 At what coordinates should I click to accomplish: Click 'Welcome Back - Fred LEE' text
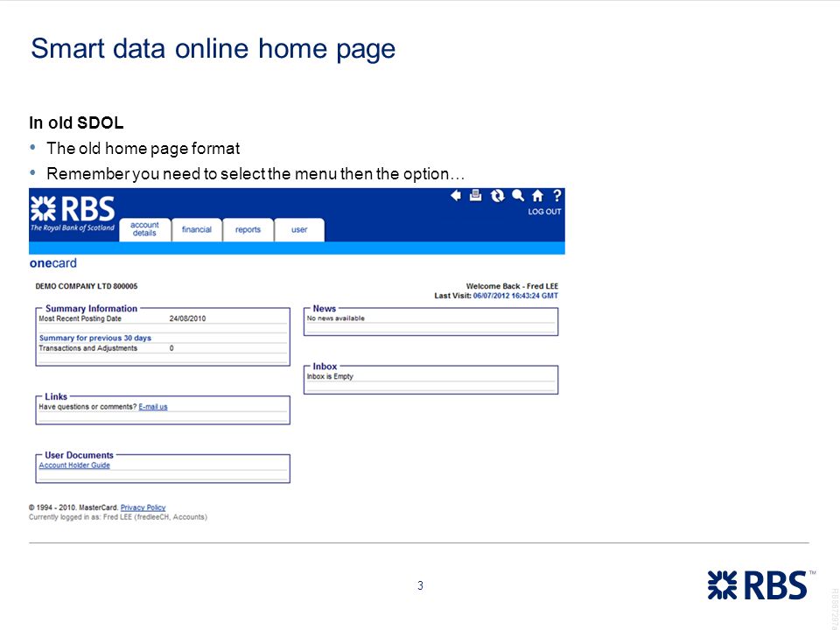(512, 286)
